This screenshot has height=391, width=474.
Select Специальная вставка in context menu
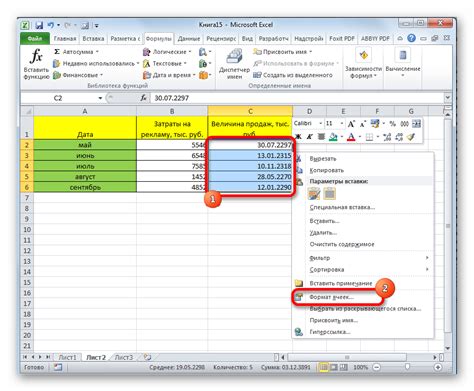342,207
